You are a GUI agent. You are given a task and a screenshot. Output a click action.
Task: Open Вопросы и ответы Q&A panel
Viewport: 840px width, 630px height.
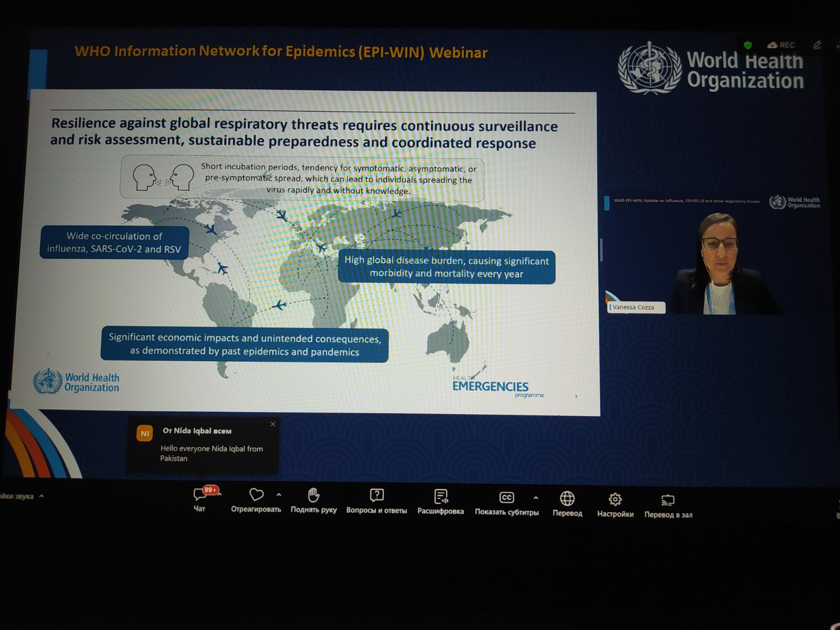(x=376, y=496)
